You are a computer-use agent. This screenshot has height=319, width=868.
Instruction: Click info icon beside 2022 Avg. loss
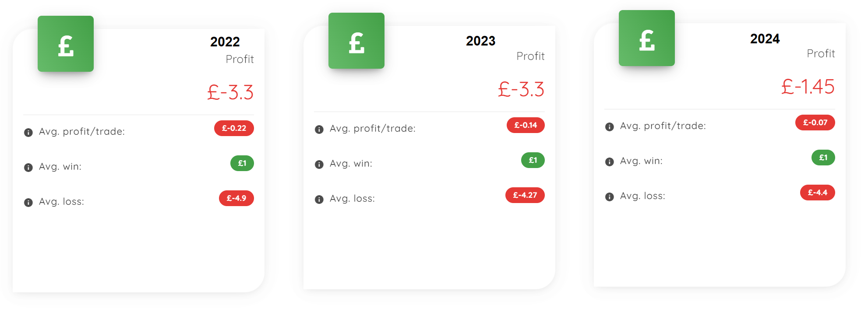click(28, 202)
